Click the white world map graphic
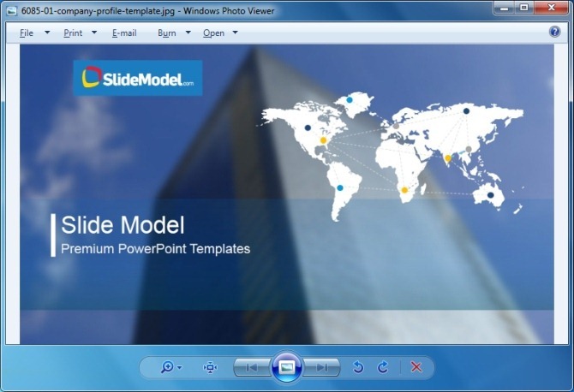Screen dimensions: 574x392 (390, 157)
